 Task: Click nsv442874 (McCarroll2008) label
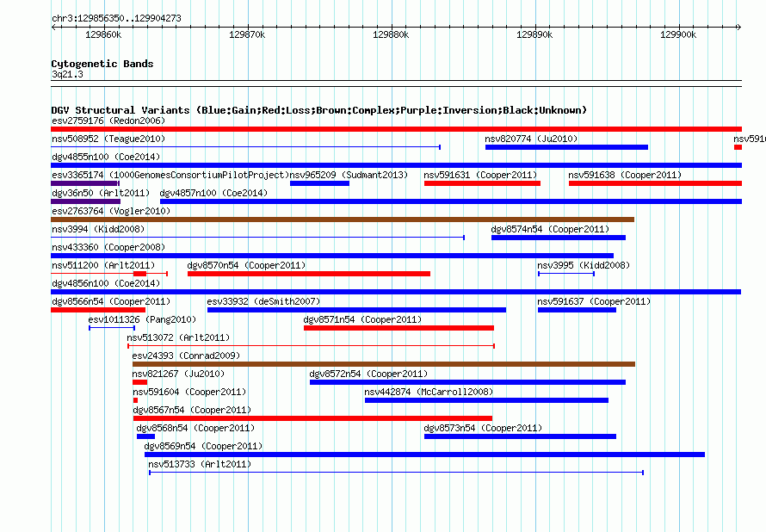429,392
